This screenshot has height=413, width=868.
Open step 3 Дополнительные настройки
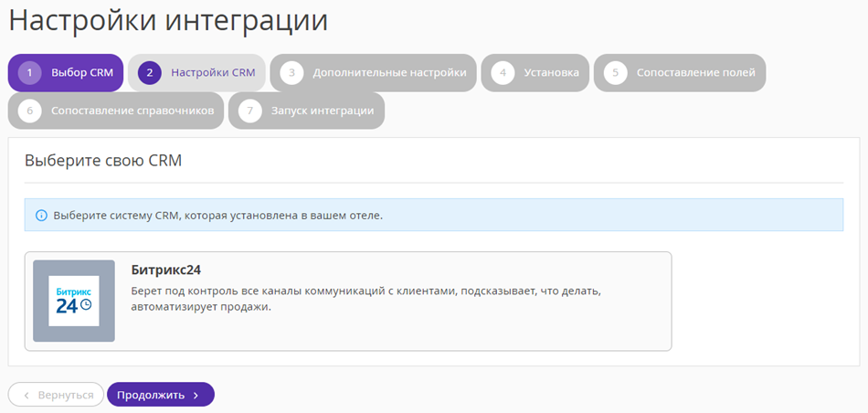[373, 72]
